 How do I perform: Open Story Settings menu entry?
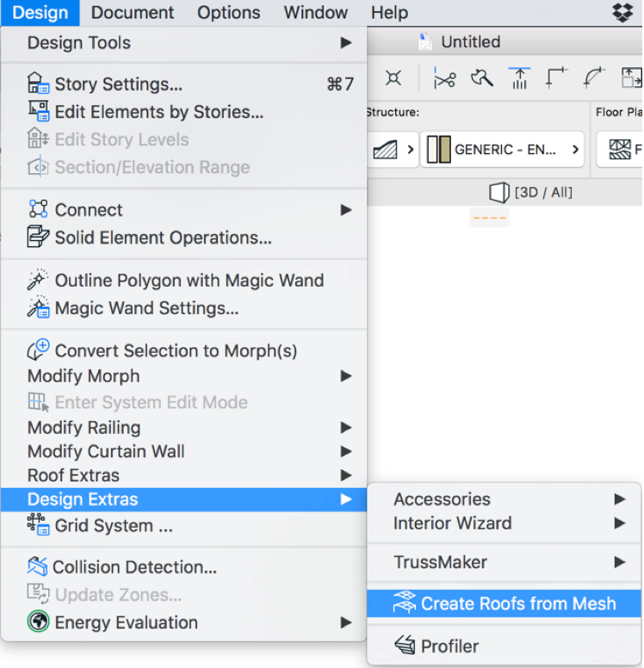point(183,83)
